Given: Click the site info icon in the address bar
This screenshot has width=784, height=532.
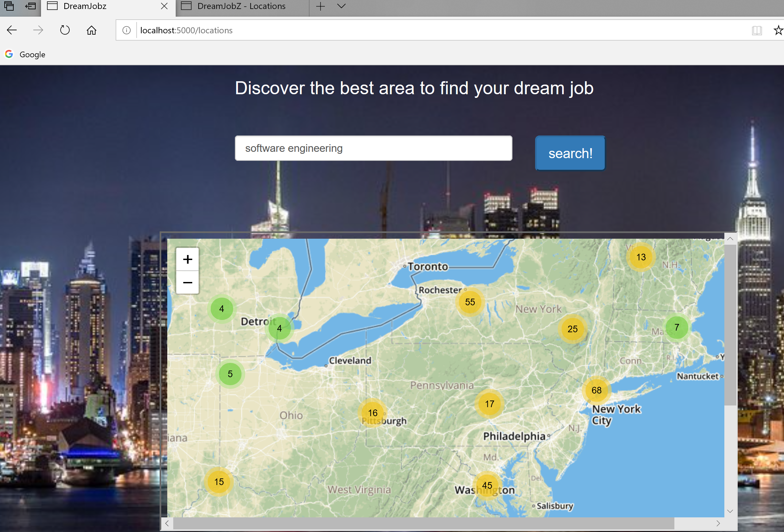Looking at the screenshot, I should coord(127,30).
